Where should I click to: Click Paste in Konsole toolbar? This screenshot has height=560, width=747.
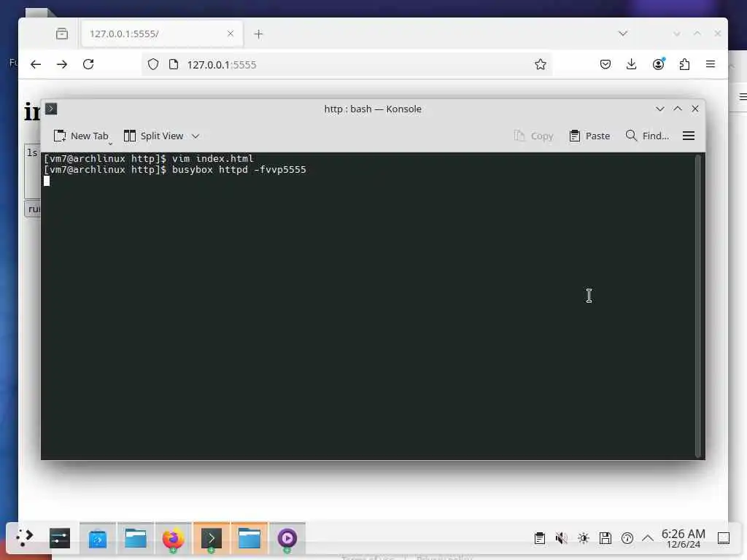(589, 136)
